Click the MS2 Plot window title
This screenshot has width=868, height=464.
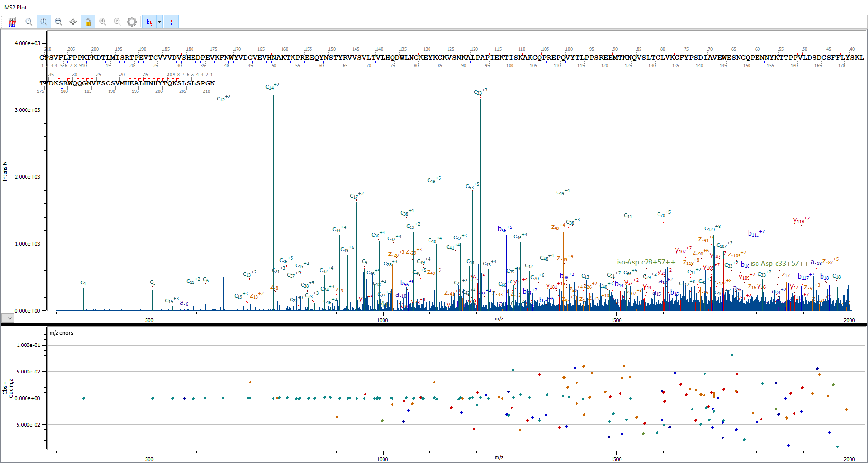coord(16,7)
